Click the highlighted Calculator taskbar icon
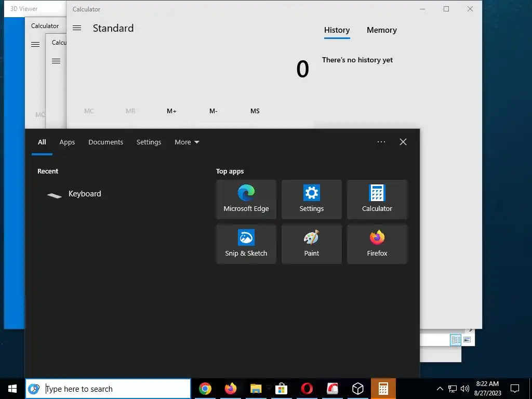The width and height of the screenshot is (532, 399). [x=383, y=389]
